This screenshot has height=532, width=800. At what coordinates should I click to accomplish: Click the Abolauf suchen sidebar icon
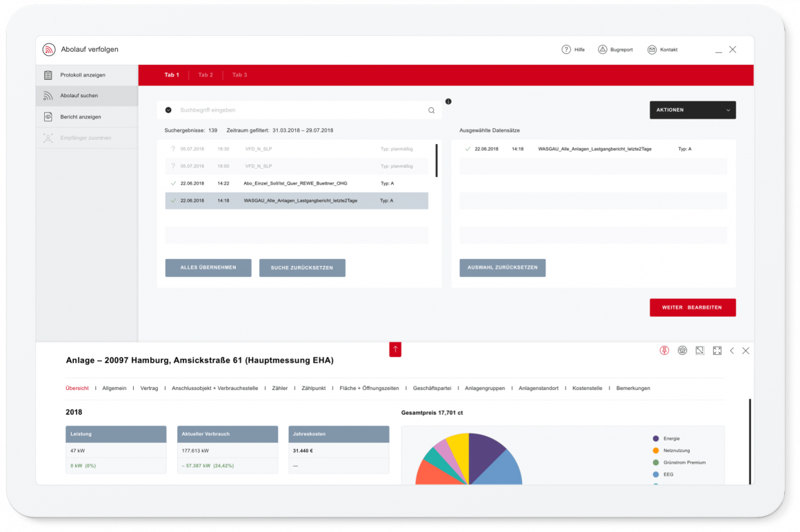[x=48, y=96]
